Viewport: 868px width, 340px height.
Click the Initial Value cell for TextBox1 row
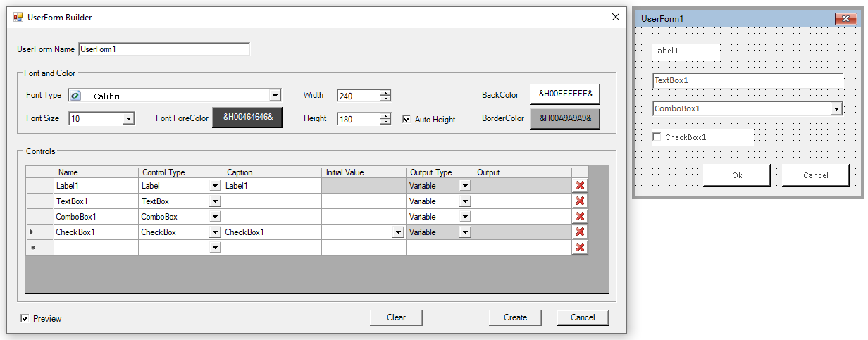click(x=364, y=201)
